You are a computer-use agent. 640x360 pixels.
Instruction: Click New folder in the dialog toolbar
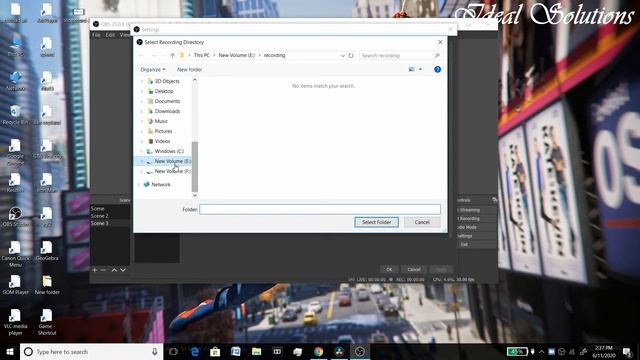tap(189, 70)
